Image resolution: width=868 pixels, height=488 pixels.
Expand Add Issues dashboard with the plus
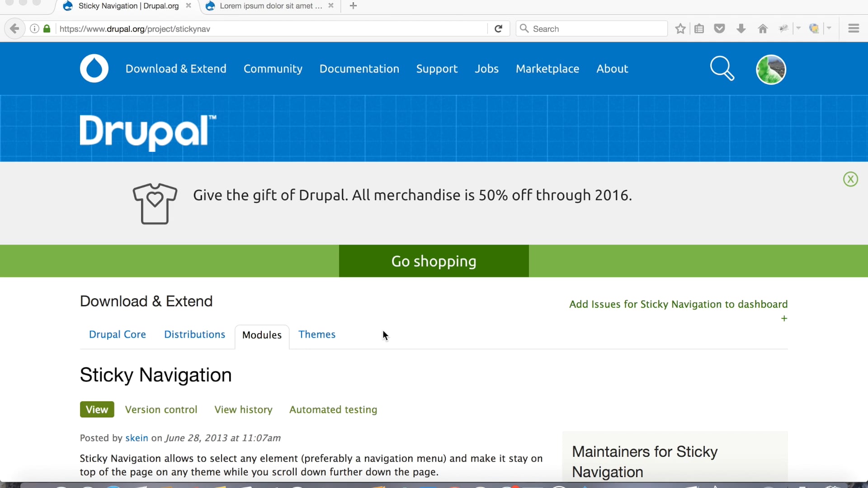[x=784, y=318]
